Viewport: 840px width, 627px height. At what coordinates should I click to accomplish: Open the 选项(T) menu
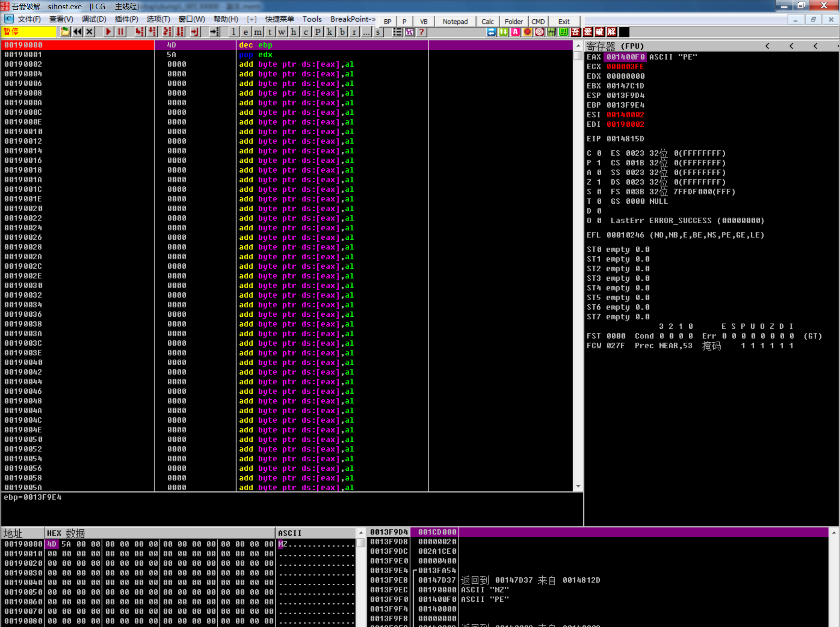click(158, 19)
